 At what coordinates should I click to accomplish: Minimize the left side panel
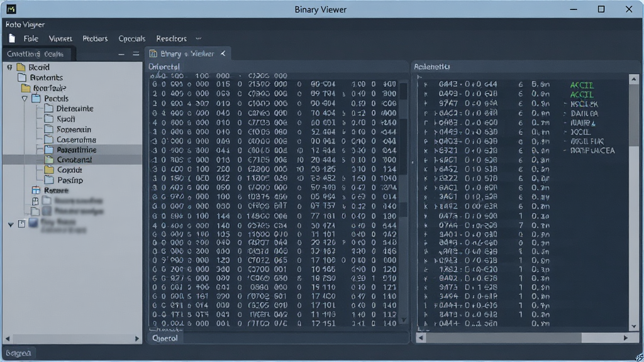point(121,54)
